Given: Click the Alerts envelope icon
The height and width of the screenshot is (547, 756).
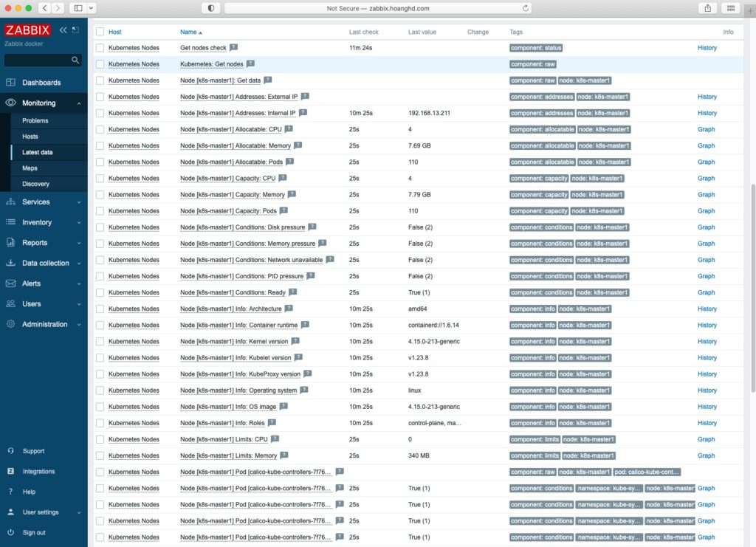Looking at the screenshot, I should click(x=10, y=283).
